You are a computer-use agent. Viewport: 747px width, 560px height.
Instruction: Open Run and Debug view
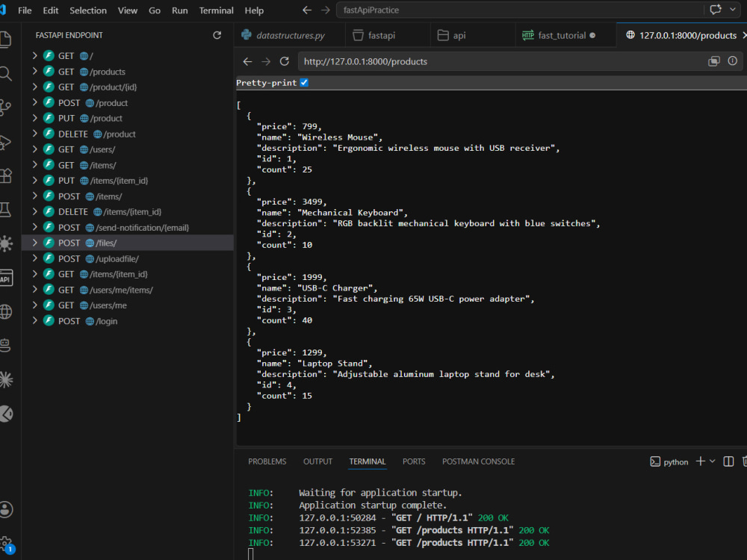(5, 143)
